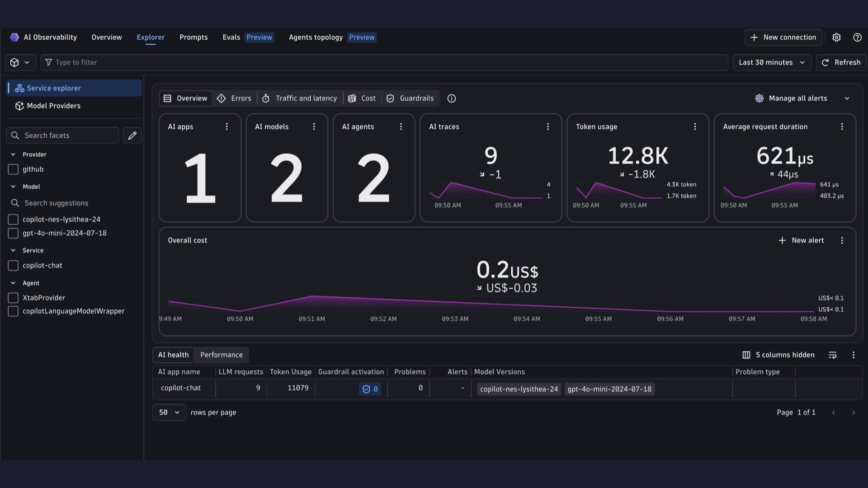868x488 pixels.
Task: Edit facets with the pencil icon
Action: (132, 136)
